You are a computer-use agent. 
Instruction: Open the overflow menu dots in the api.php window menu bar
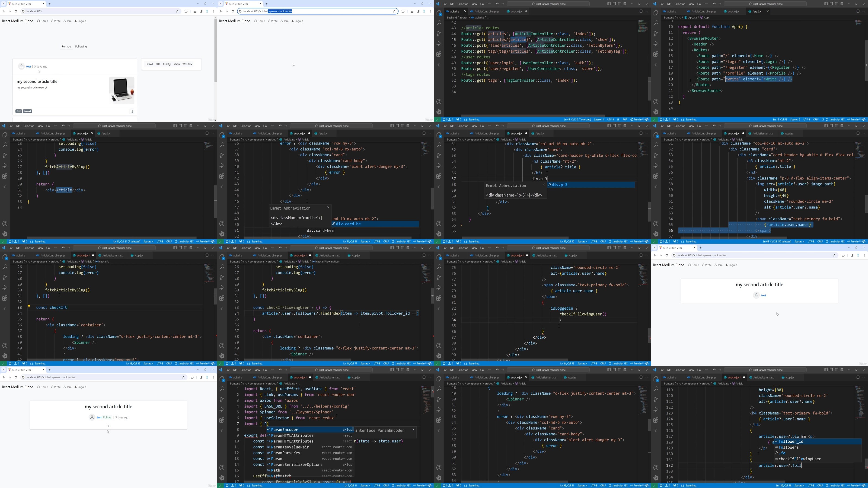(489, 4)
